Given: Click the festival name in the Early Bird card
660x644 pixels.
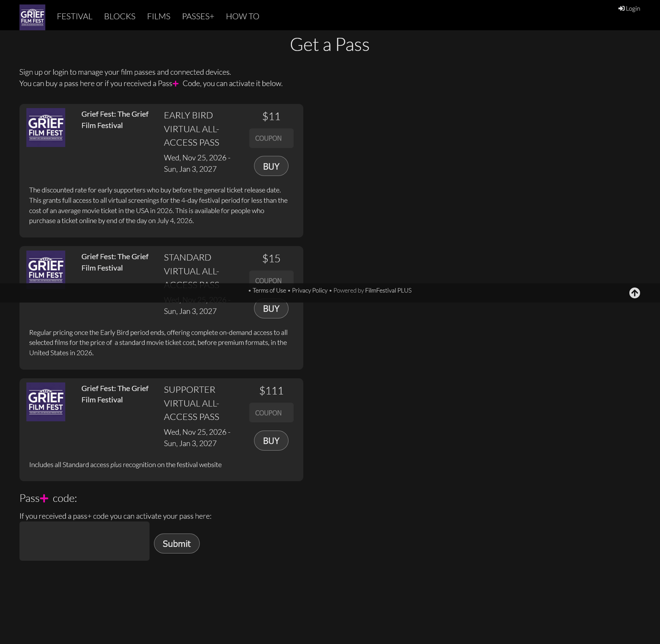Looking at the screenshot, I should point(115,120).
